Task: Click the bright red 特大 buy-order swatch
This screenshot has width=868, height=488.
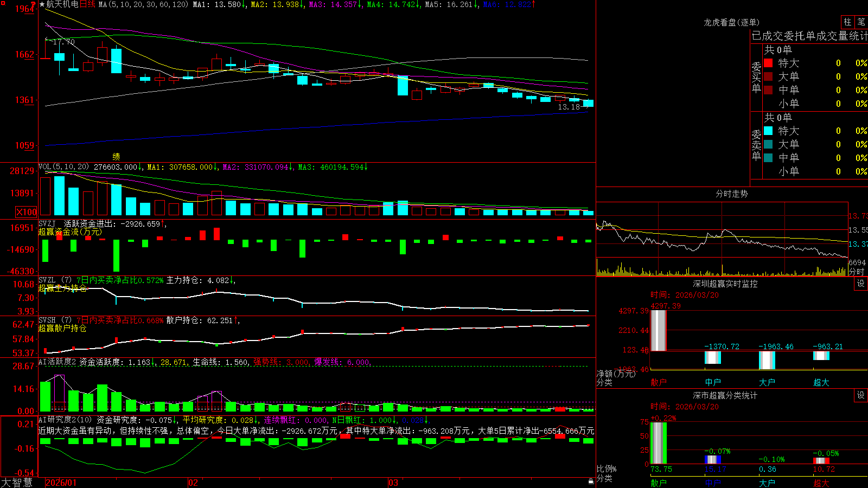Action: 768,63
